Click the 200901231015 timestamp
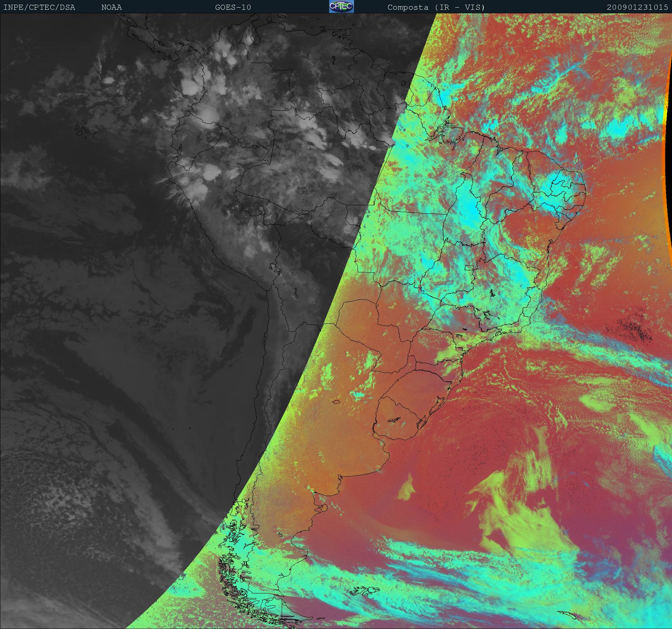 click(x=638, y=7)
